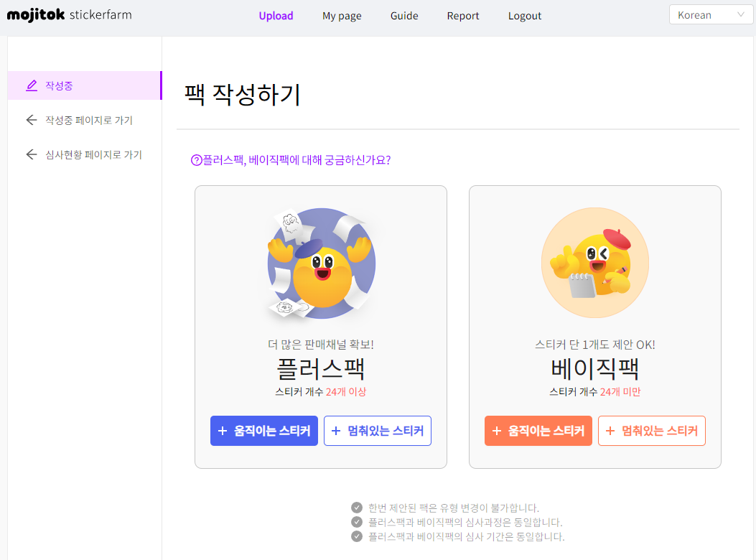Click 더 많은 판매채널 확보! tagline
The image size is (756, 560).
point(321,345)
